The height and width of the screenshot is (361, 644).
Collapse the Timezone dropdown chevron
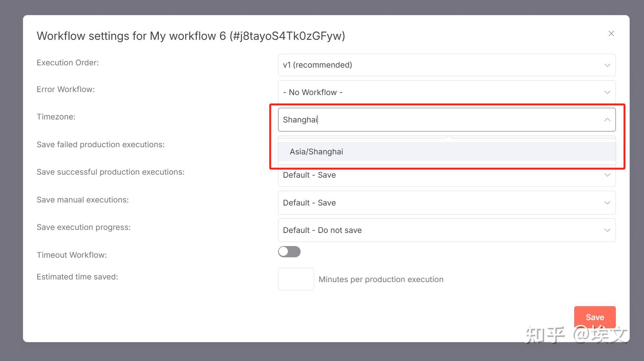tap(607, 120)
